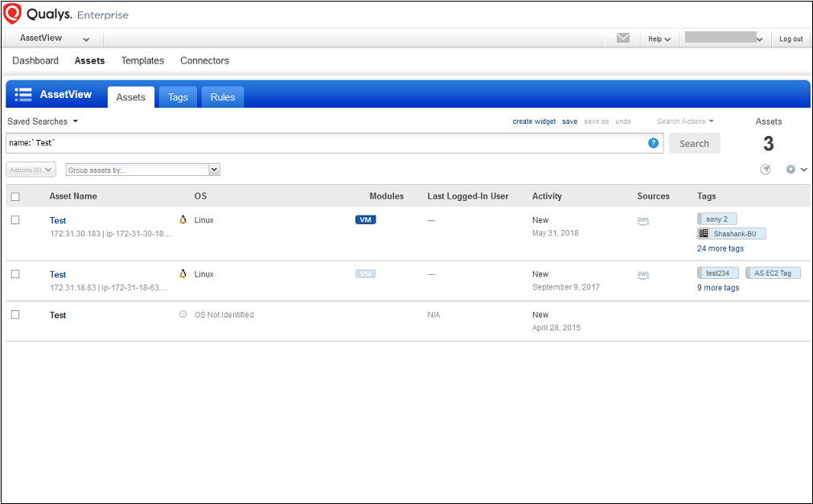Open the Connectors menu item
The height and width of the screenshot is (504, 813).
click(x=204, y=60)
